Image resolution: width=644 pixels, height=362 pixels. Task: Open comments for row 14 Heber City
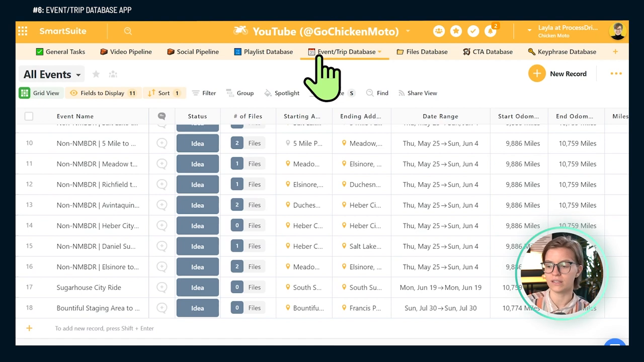coord(162,226)
